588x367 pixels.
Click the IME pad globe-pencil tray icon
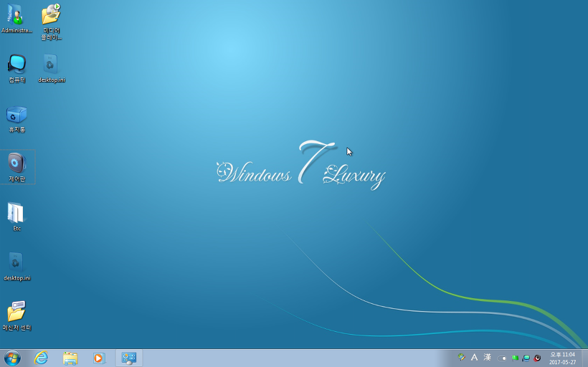coord(462,357)
